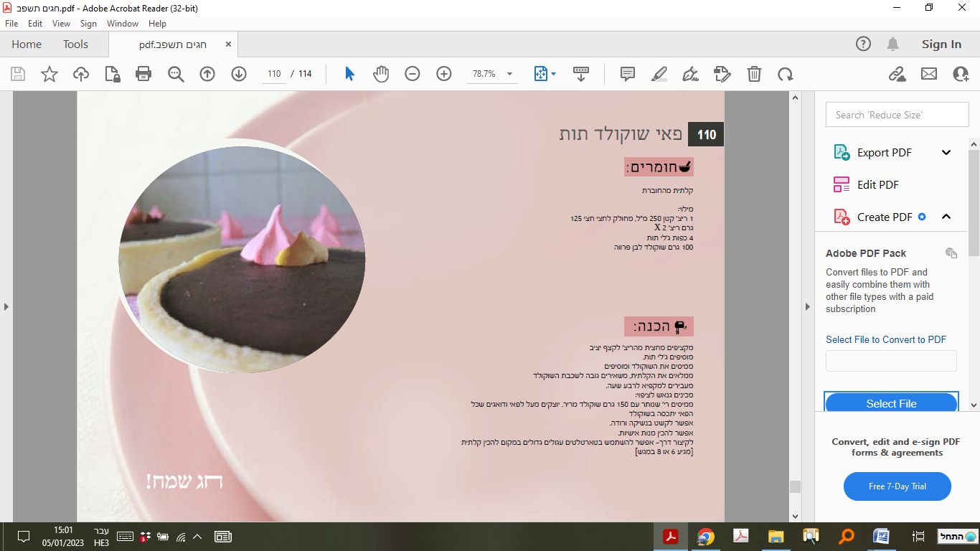980x551 pixels.
Task: Click the scrolling mode icon
Action: [x=581, y=74]
